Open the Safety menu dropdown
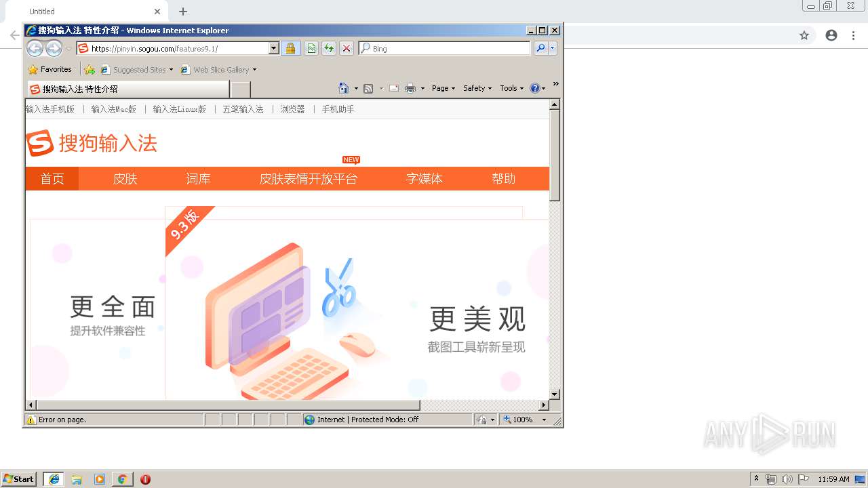Viewport: 868px width, 488px height. coord(477,88)
